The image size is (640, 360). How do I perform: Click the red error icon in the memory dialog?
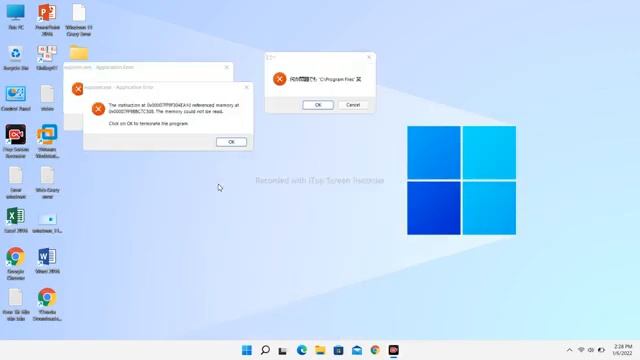click(x=98, y=109)
